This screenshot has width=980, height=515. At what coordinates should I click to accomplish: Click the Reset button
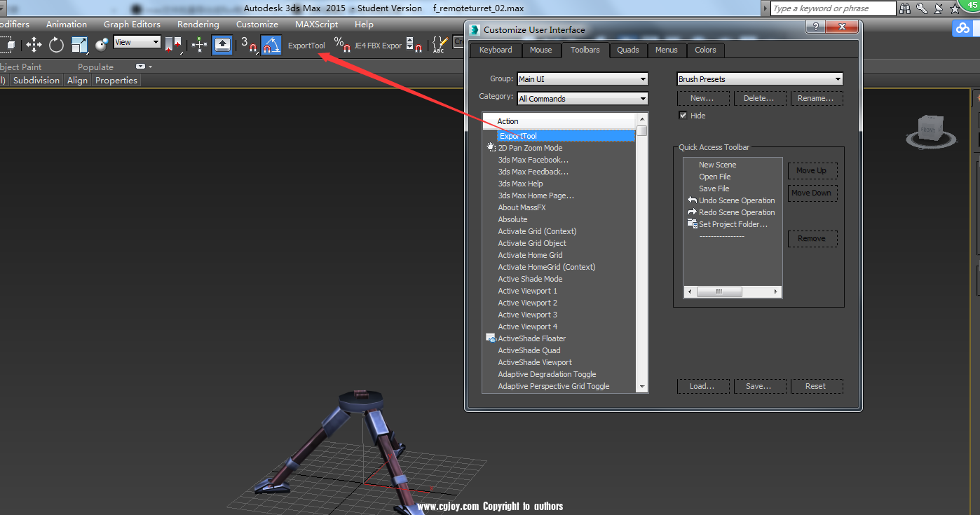click(817, 386)
